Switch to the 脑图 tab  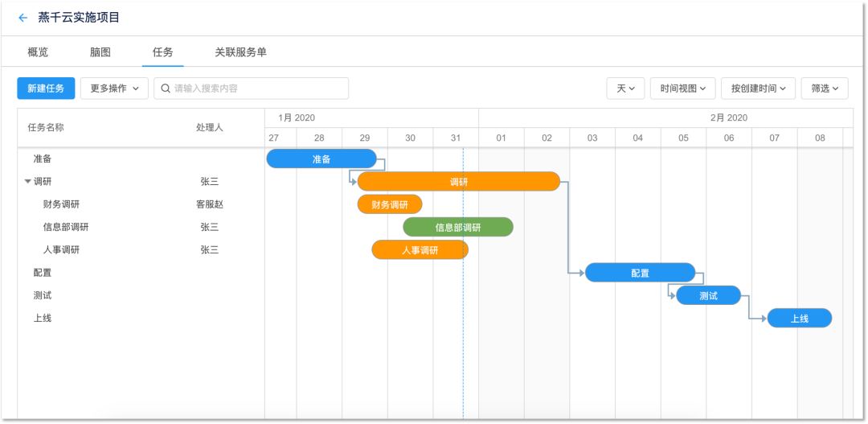[100, 52]
